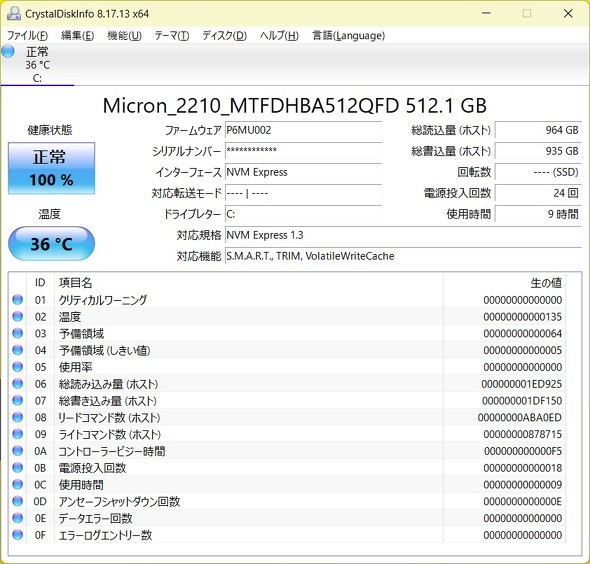This screenshot has width=590, height=564.
Task: Click status orb for row 04 予備領域 (しきい値)
Action: 17,350
